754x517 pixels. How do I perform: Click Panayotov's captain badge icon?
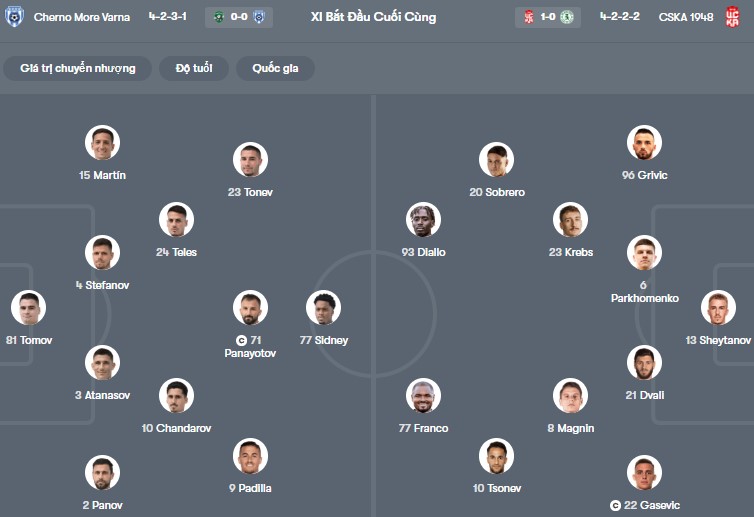[x=241, y=340]
